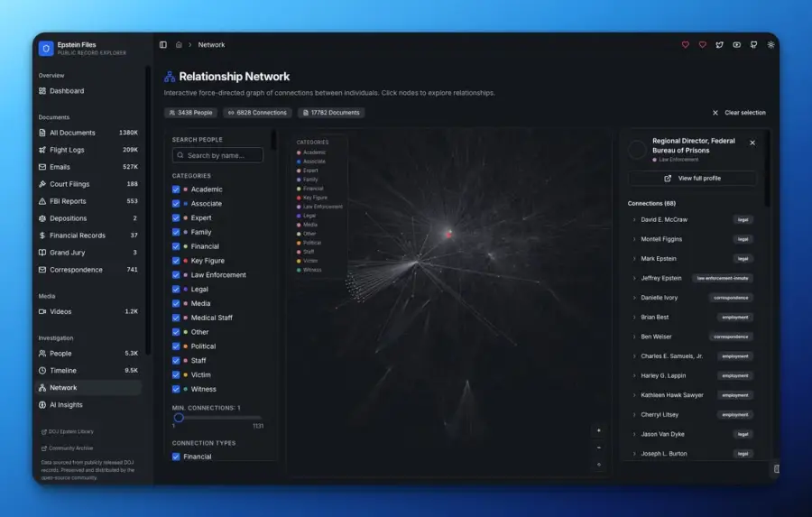Click the FBI Reports warning icon
The width and height of the screenshot is (812, 517).
[42, 201]
